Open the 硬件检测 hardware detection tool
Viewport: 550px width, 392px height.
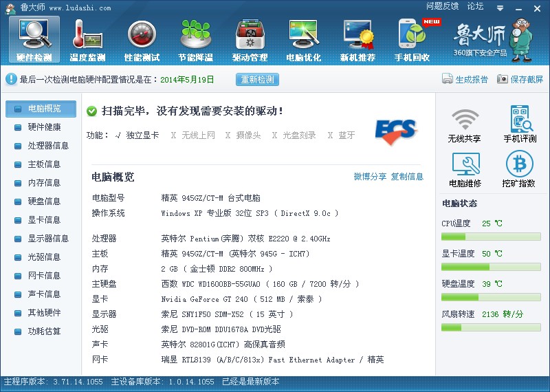pos(34,40)
